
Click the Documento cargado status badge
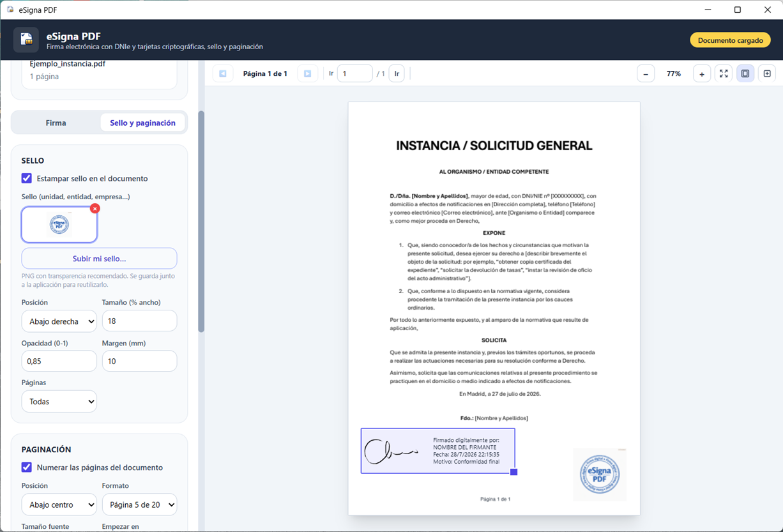(730, 40)
